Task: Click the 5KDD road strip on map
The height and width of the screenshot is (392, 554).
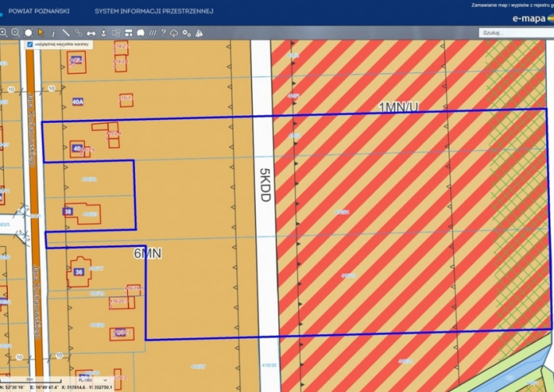Action: 264,187
